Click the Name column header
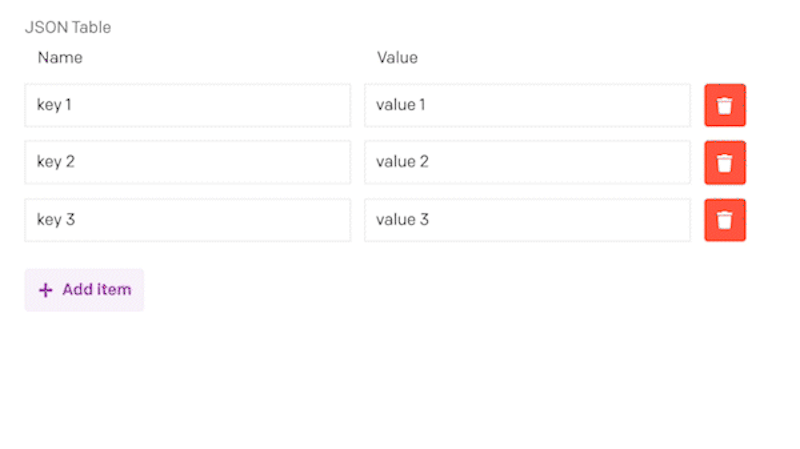The height and width of the screenshot is (449, 800). [60, 58]
